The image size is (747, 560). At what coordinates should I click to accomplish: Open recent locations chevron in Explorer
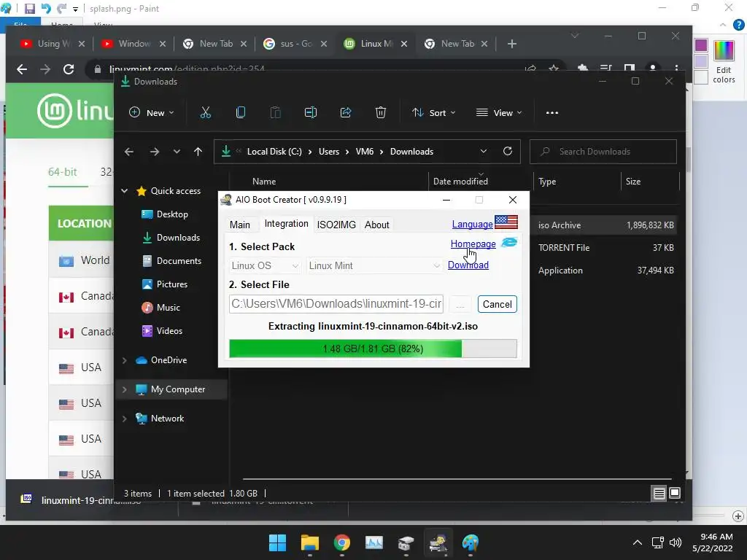[177, 152]
